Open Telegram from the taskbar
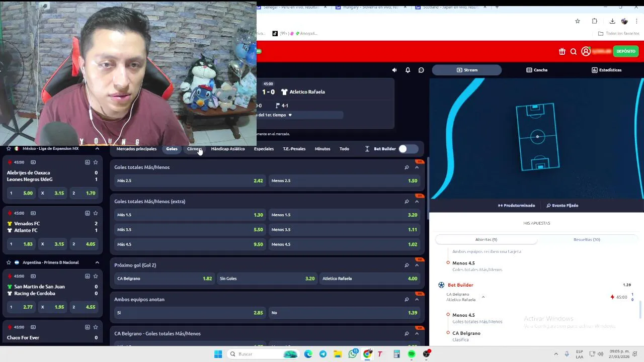Screen dimensions: 644x362 [x=323, y=354]
